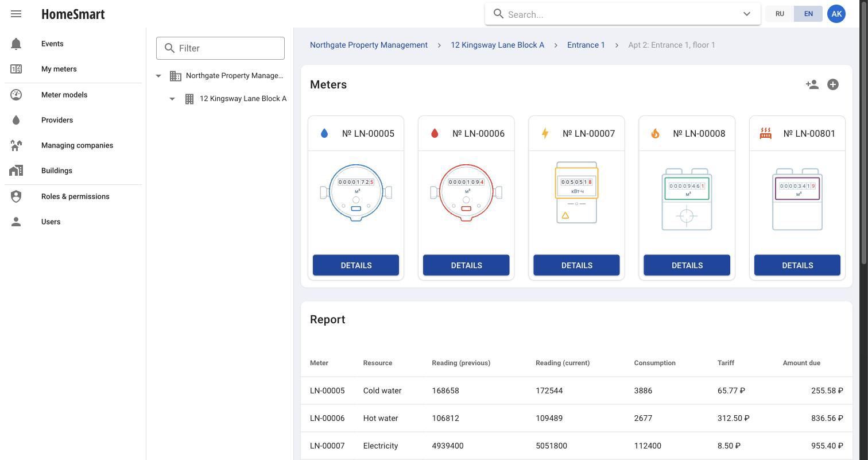This screenshot has height=460, width=868.
Task: Click gas flame icon on LN-00008
Action: [655, 133]
